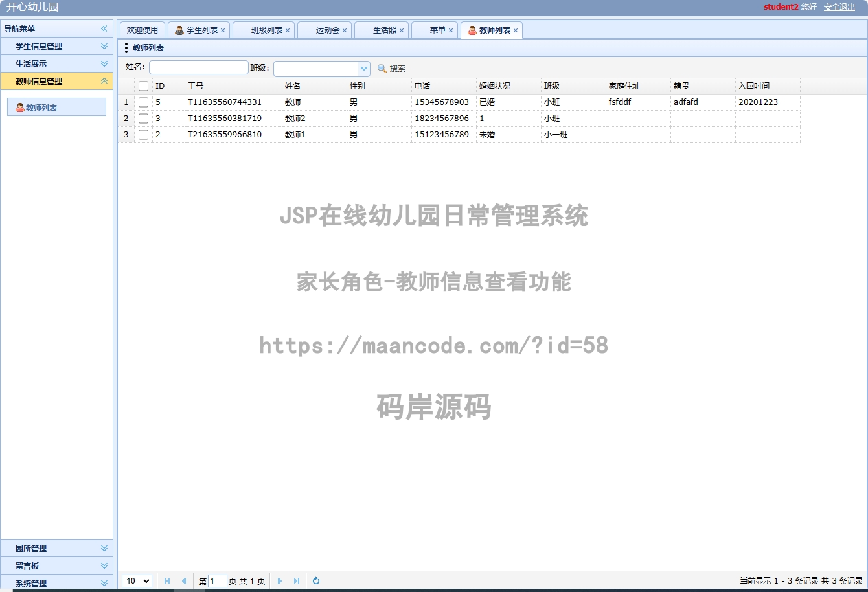The height and width of the screenshot is (592, 868).
Task: Go to last page of results
Action: (x=297, y=581)
